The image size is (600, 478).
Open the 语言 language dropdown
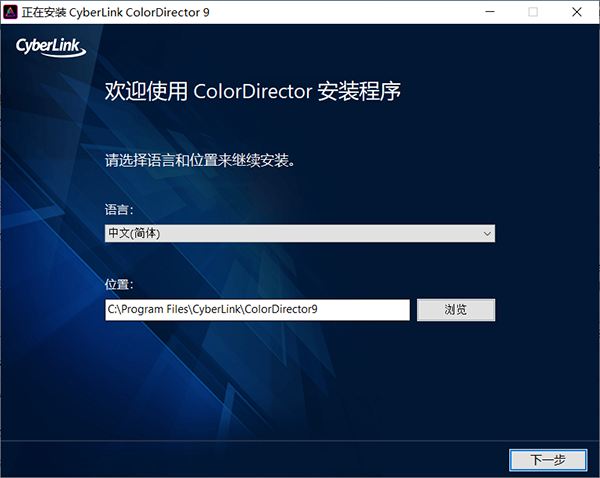[300, 233]
